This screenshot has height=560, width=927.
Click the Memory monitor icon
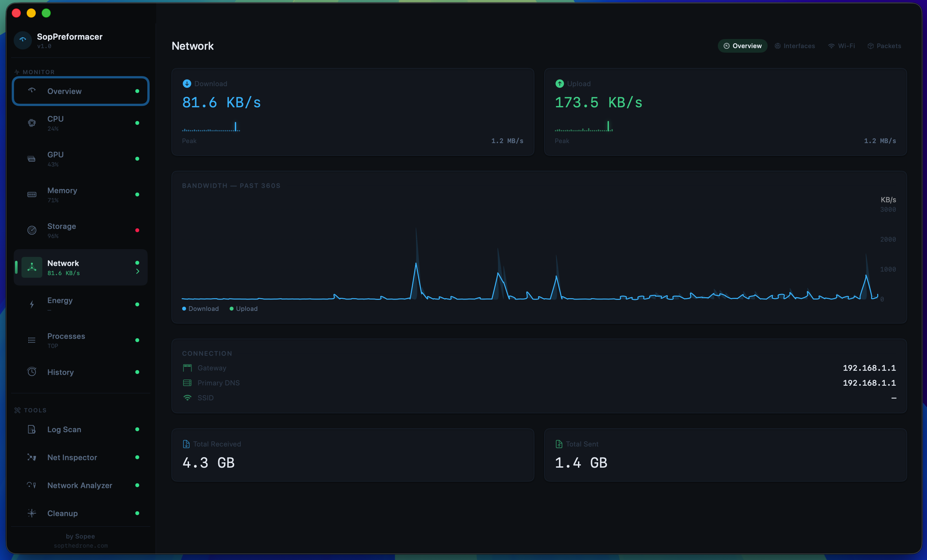pyautogui.click(x=32, y=194)
